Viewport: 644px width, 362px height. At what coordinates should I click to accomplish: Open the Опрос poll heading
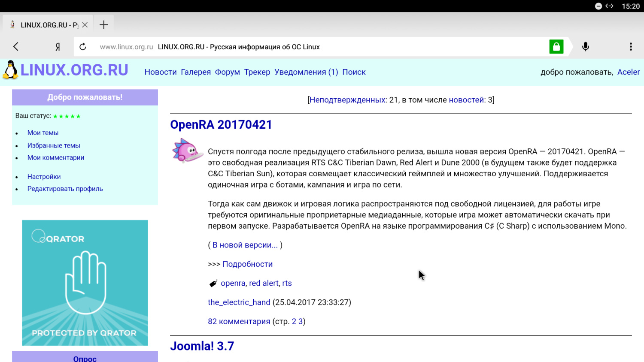click(x=85, y=359)
